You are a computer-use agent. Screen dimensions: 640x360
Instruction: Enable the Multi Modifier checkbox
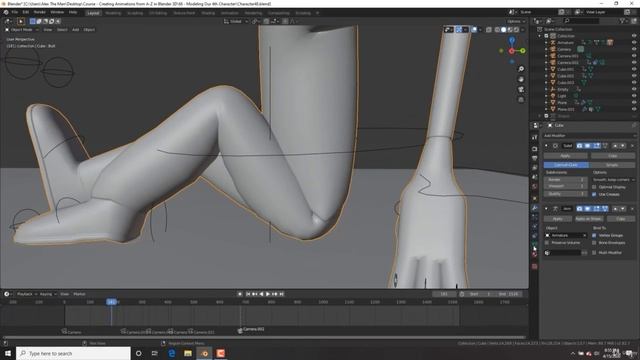(x=594, y=253)
